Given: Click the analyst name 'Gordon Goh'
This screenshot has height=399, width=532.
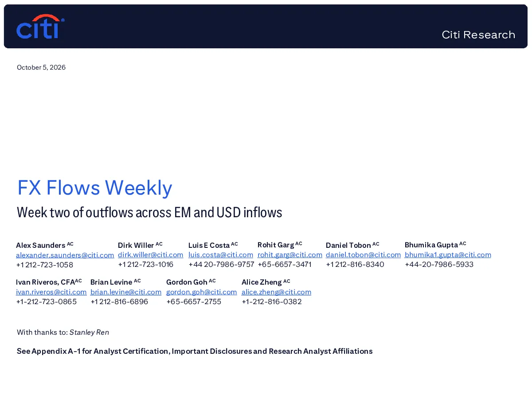Looking at the screenshot, I should [187, 282].
